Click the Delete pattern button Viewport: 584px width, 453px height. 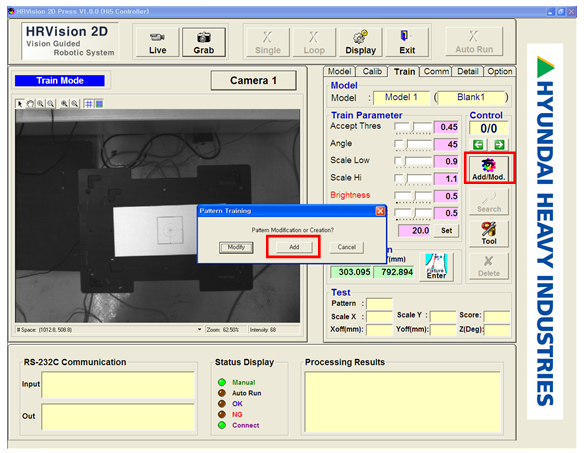[489, 266]
